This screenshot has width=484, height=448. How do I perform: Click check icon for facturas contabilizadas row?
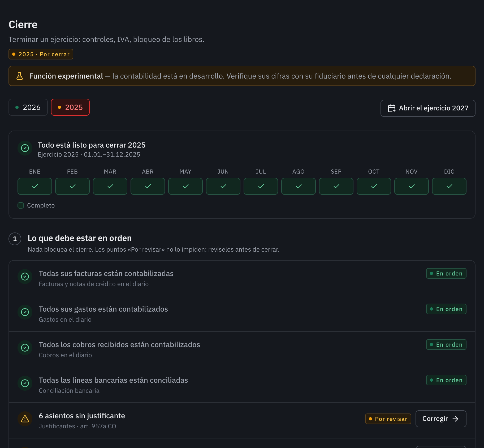pyautogui.click(x=25, y=277)
